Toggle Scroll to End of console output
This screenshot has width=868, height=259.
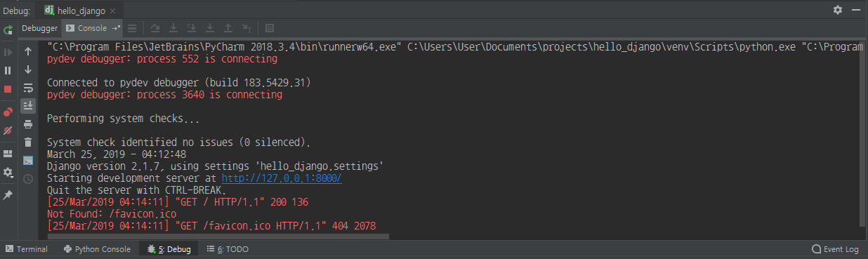pos(28,106)
